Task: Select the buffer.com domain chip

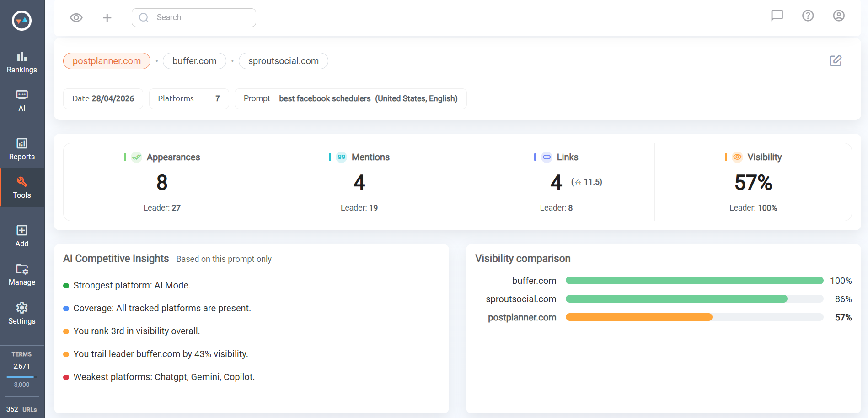Action: pyautogui.click(x=194, y=61)
